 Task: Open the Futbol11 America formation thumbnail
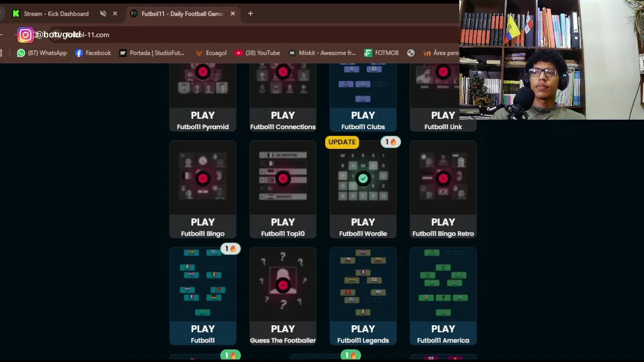443,283
